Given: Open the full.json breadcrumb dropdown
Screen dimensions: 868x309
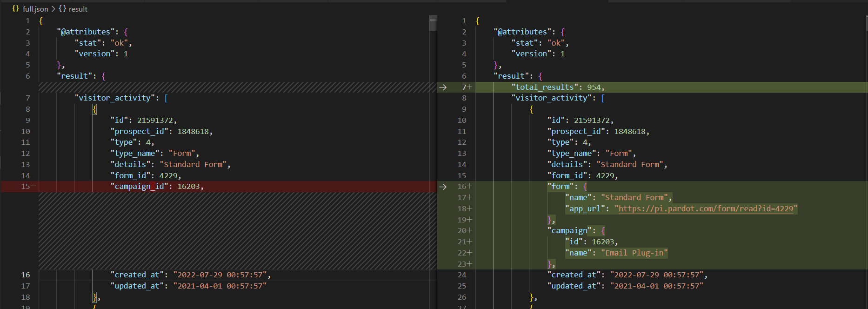Looking at the screenshot, I should 35,9.
